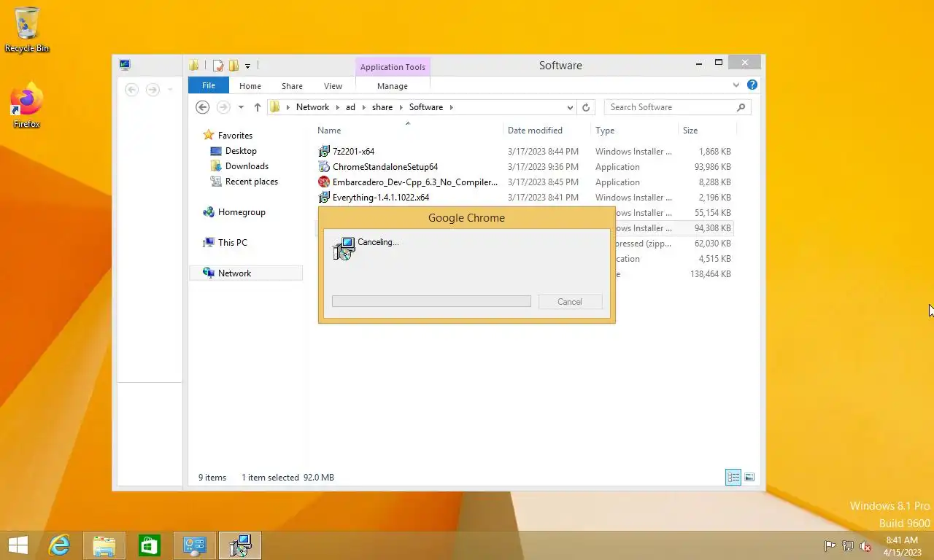The image size is (934, 560).
Task: Expand the ribbon with the chevron arrow
Action: click(x=736, y=85)
